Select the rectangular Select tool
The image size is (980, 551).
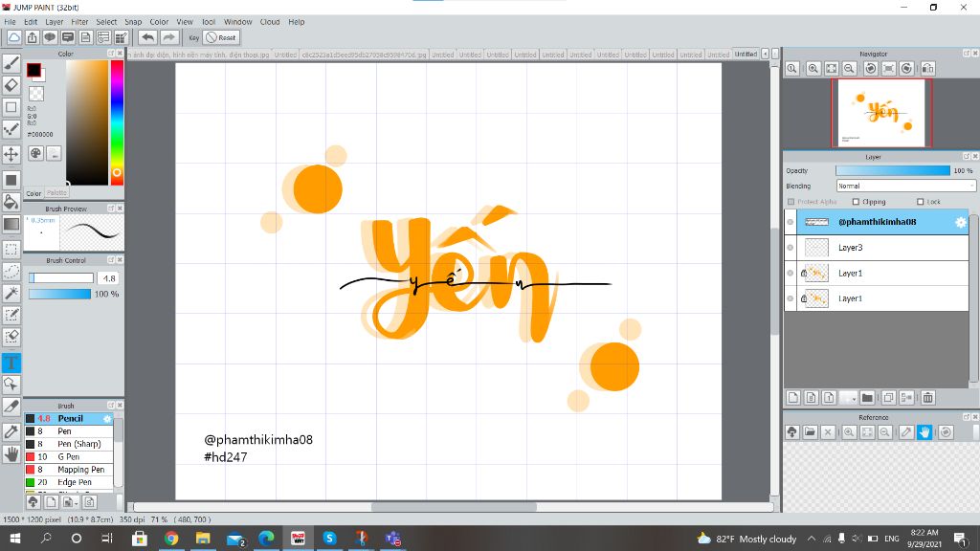click(11, 250)
